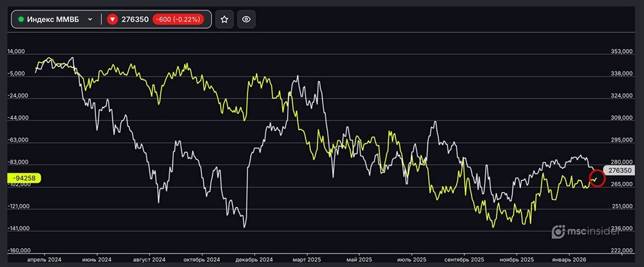Click the -160,000 left axis value
Viewport: 644px width, 267px height.
pyautogui.click(x=19, y=250)
